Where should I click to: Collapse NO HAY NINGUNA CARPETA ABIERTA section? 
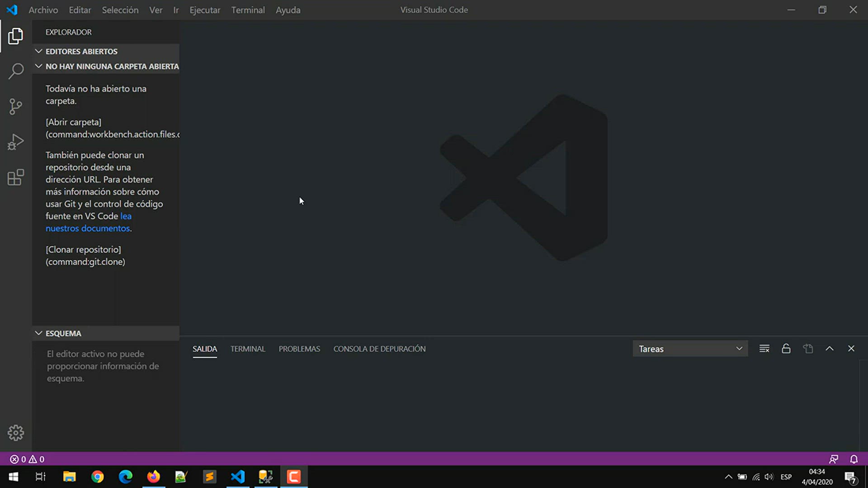pos(106,66)
